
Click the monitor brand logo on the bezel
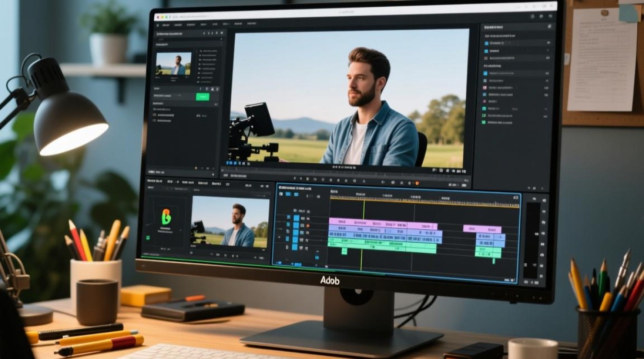[x=330, y=280]
